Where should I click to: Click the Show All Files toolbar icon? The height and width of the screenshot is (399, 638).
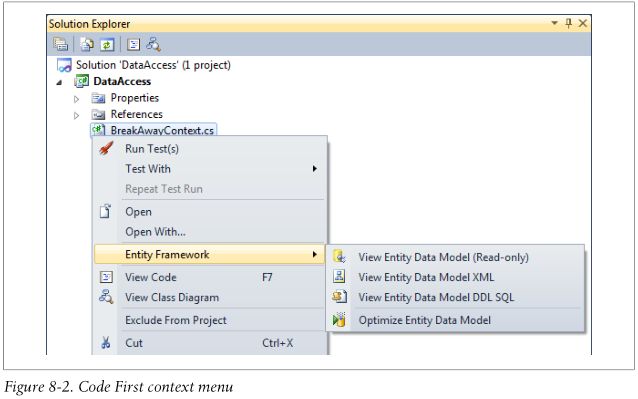click(x=87, y=44)
